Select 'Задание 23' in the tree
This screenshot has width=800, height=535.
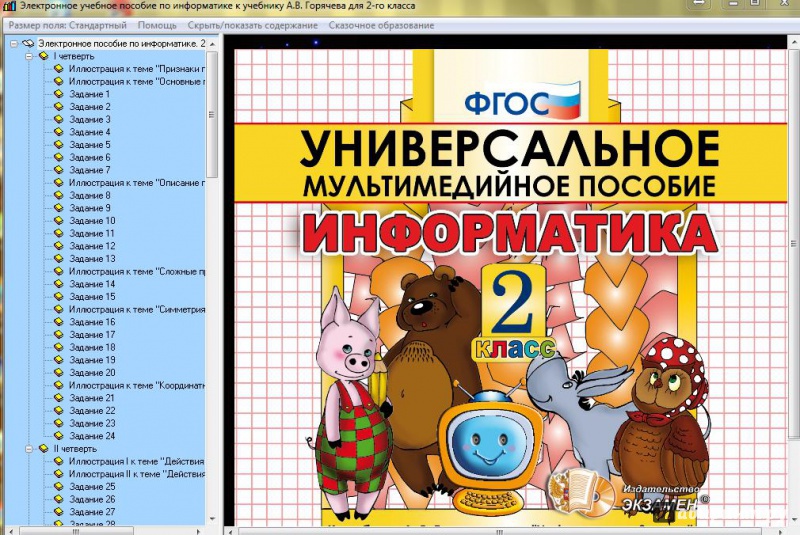[x=92, y=423]
